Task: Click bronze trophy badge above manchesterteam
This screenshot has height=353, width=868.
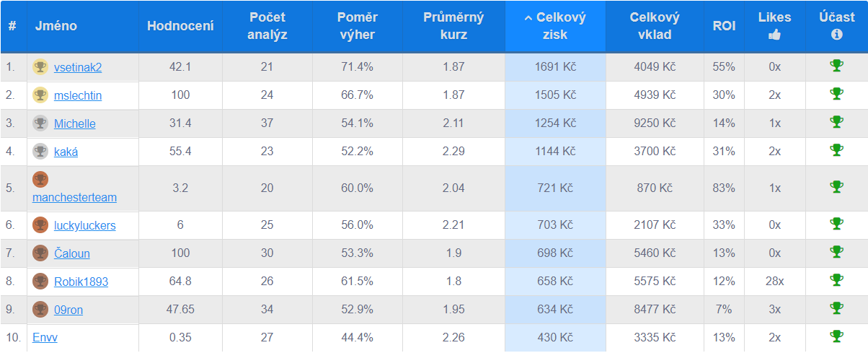Action: pyautogui.click(x=40, y=179)
